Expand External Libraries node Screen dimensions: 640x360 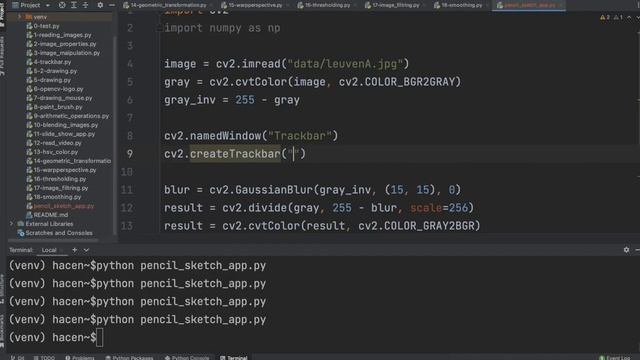(11, 224)
